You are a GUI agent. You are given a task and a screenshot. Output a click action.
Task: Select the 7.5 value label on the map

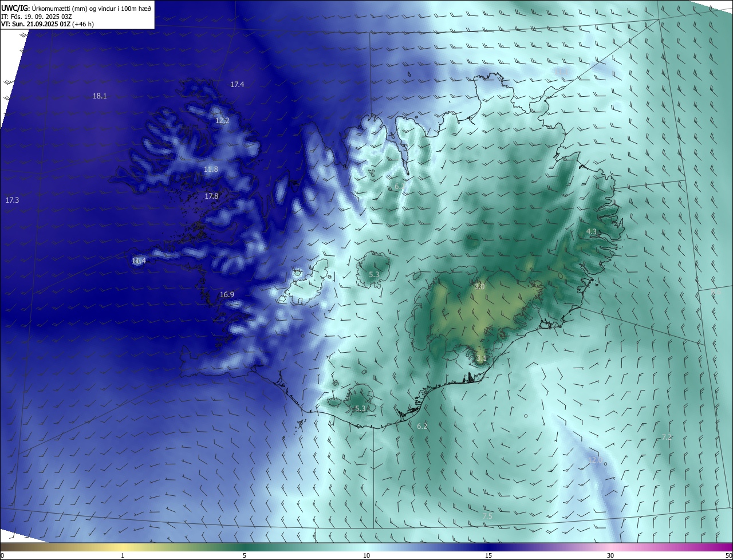tap(487, 516)
